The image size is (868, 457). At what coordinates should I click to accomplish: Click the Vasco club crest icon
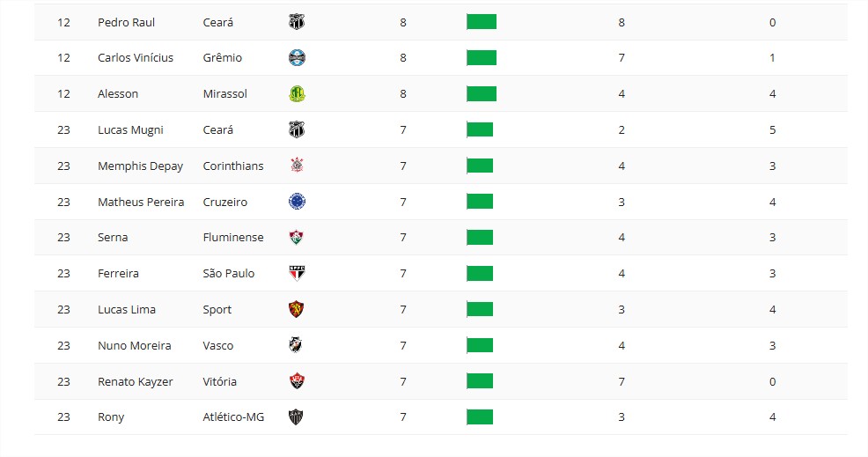(x=297, y=346)
